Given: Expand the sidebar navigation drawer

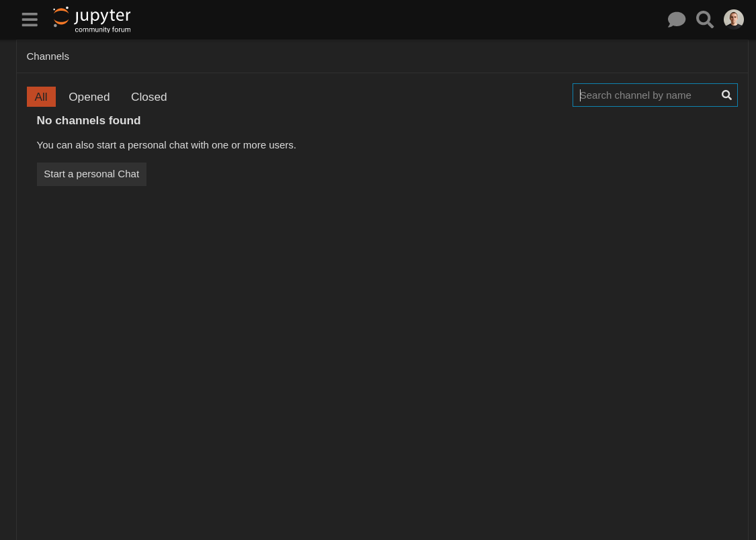Looking at the screenshot, I should (x=30, y=19).
